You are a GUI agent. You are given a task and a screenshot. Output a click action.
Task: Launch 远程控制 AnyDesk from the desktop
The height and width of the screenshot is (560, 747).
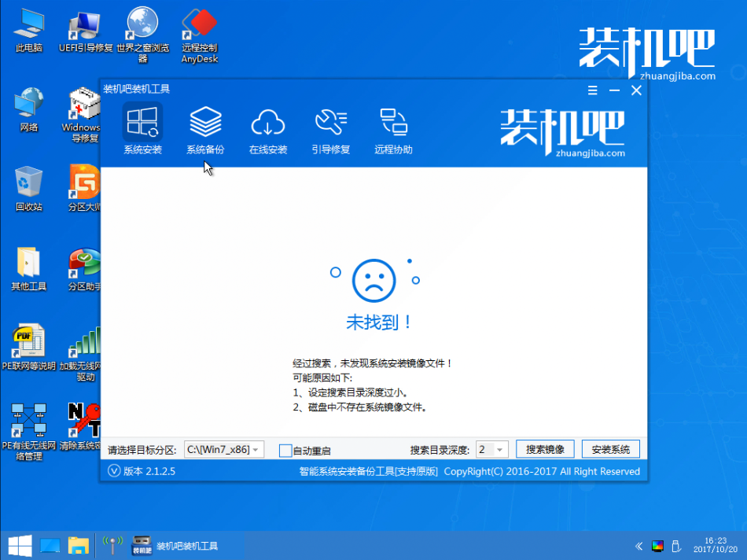(199, 31)
